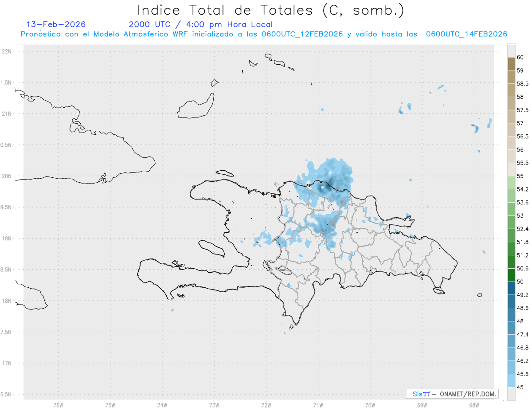The height and width of the screenshot is (411, 532).
Task: Click the 75W longitude label
Action: click(110, 404)
